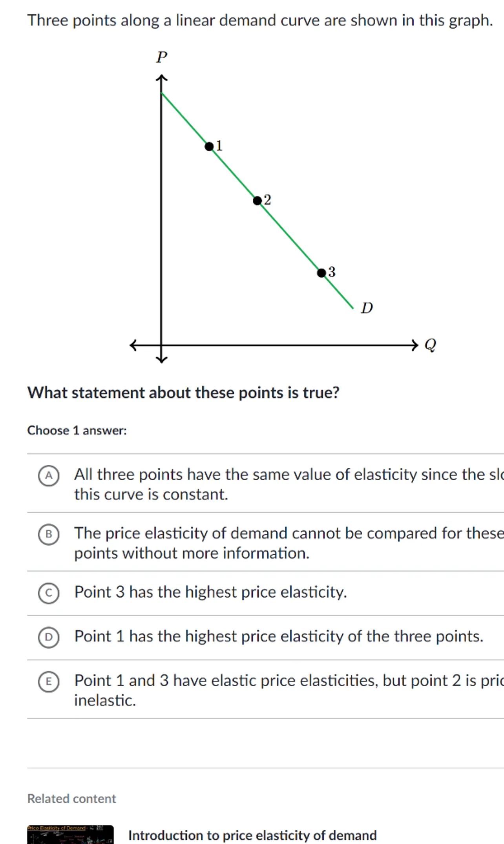Click the 'Choose 1 answer:' label
The width and height of the screenshot is (504, 844).
77,431
